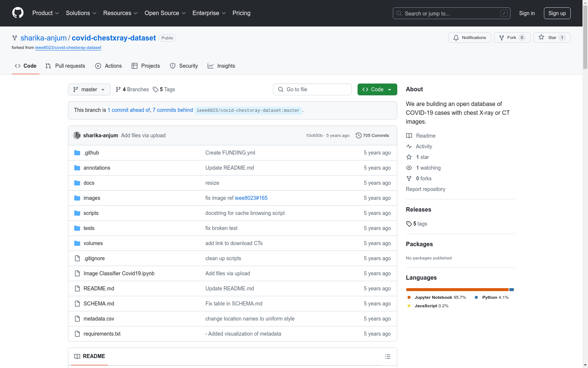This screenshot has width=588, height=368.
Task: Click the Jupyter Notebook orange language bar
Action: [457, 290]
